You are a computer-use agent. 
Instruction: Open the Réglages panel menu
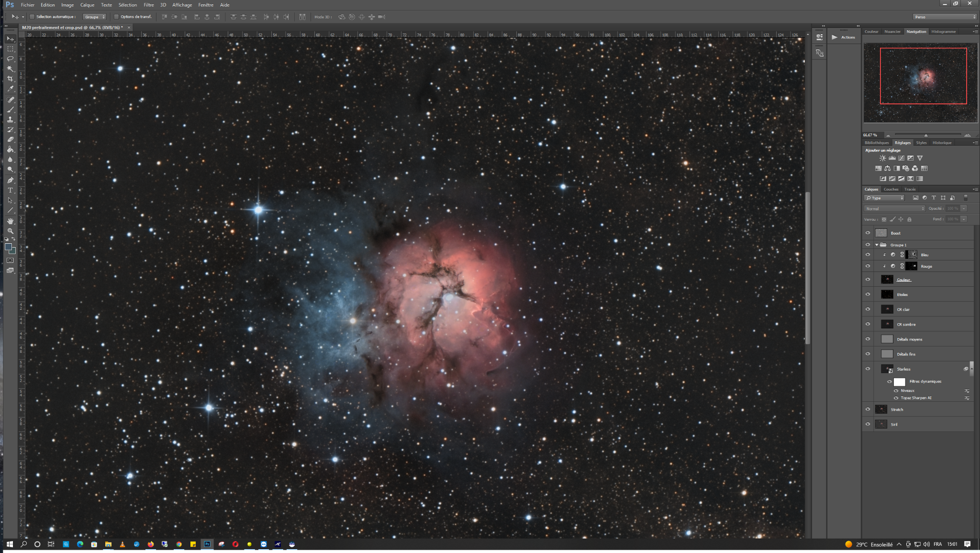click(x=975, y=143)
